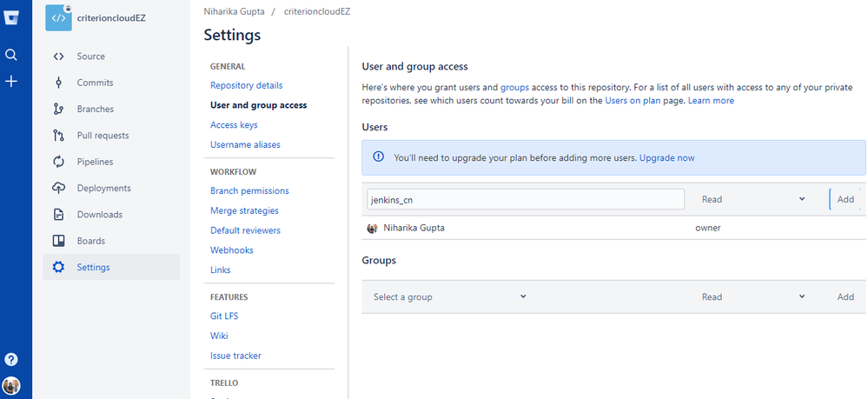Screen dimensions: 868x399
Task: Open Deployments in the sidebar
Action: point(103,188)
